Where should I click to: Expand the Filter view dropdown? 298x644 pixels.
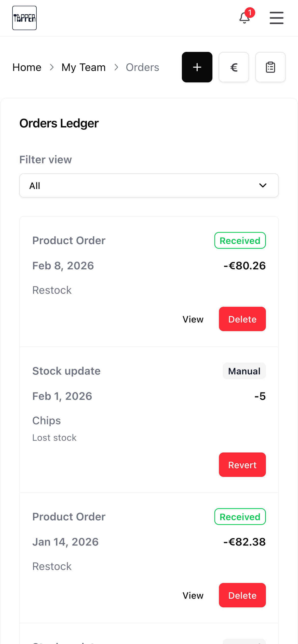(149, 186)
